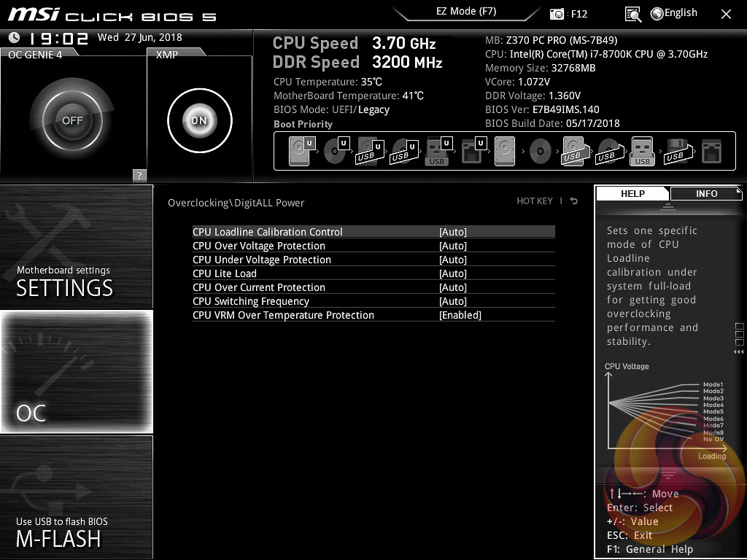Select the UEFI network boot device icon

point(473,151)
